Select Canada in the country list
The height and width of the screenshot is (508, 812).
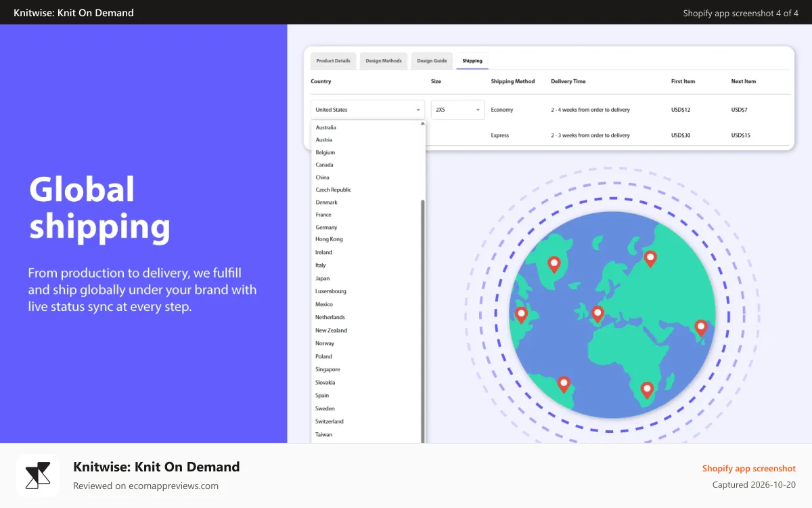pos(324,165)
